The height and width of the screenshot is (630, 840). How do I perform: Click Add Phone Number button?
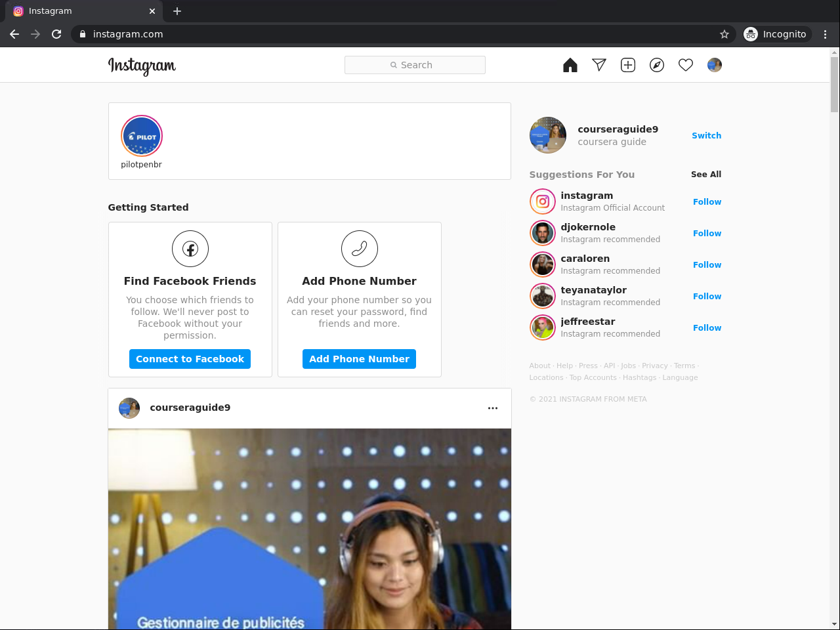[x=360, y=359]
